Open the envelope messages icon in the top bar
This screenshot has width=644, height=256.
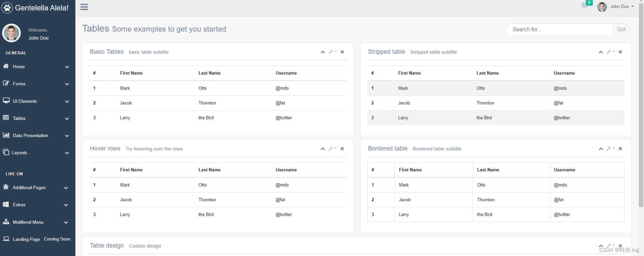pyautogui.click(x=585, y=5)
